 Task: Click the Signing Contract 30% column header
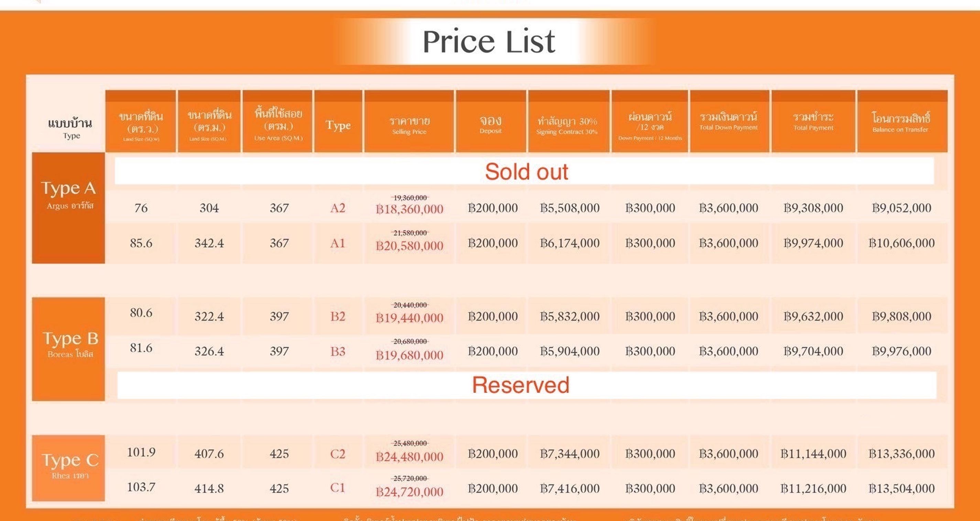coord(569,121)
